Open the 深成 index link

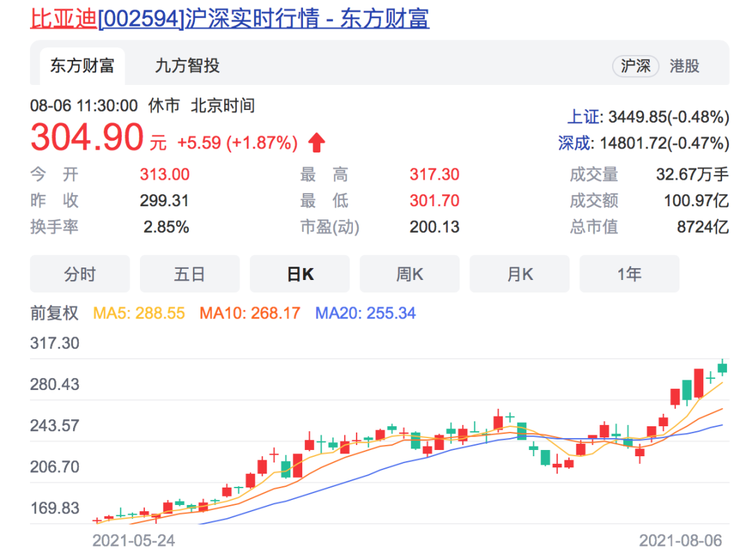click(x=574, y=143)
